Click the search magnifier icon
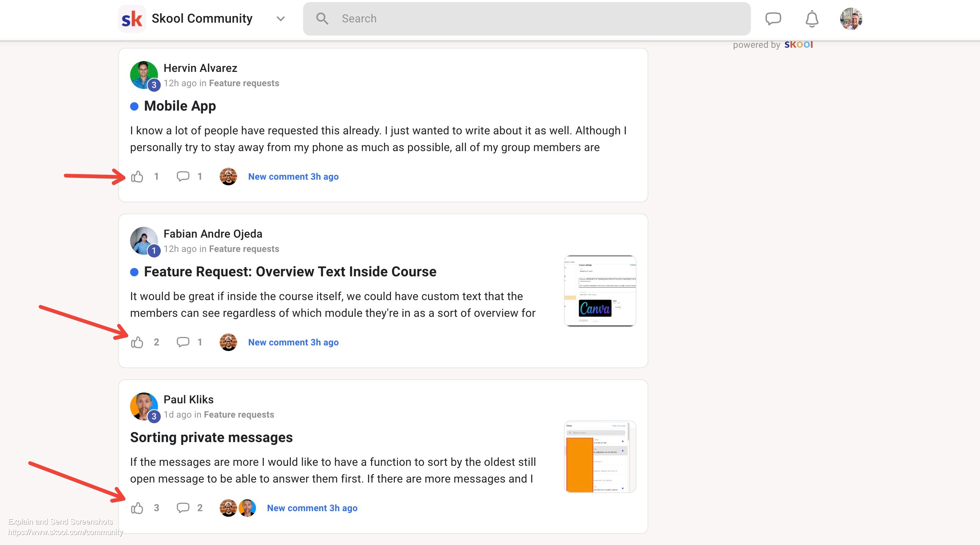The image size is (980, 545). pyautogui.click(x=322, y=18)
